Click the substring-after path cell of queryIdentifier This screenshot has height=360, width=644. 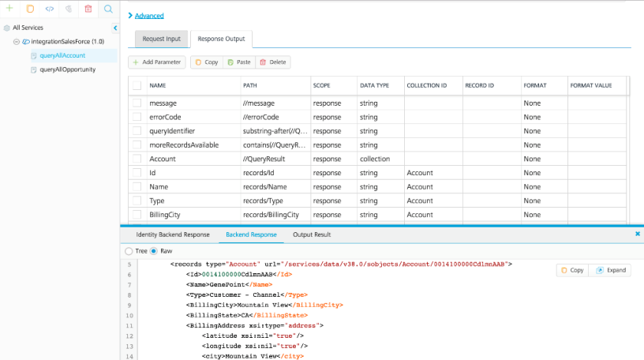[x=275, y=131]
